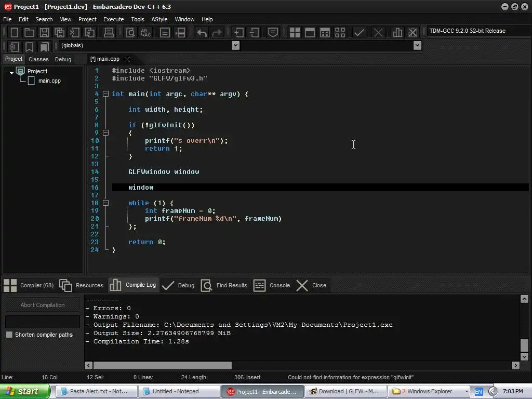Image resolution: width=532 pixels, height=399 pixels.
Task: Open the Tools menu
Action: click(x=137, y=19)
